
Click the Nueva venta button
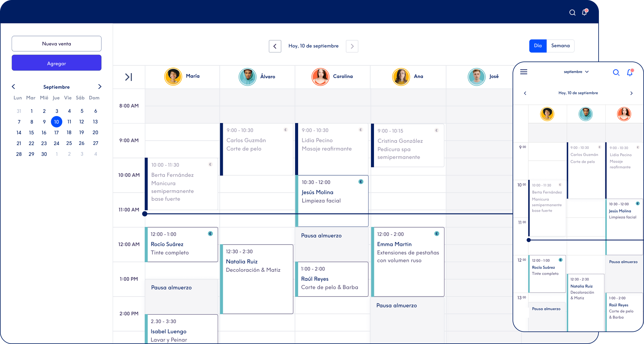[x=56, y=44]
